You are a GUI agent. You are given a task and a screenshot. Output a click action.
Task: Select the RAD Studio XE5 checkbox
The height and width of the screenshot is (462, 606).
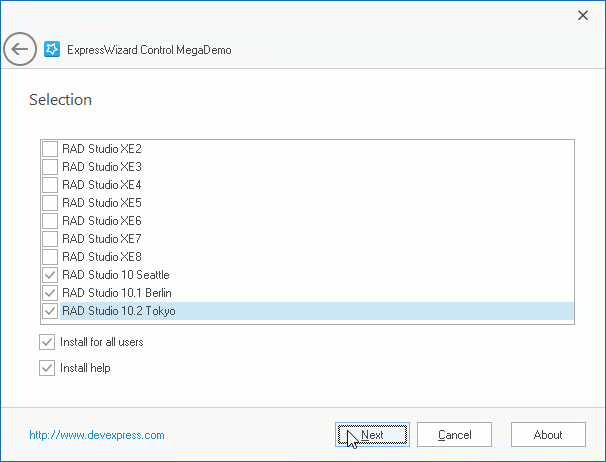point(50,203)
